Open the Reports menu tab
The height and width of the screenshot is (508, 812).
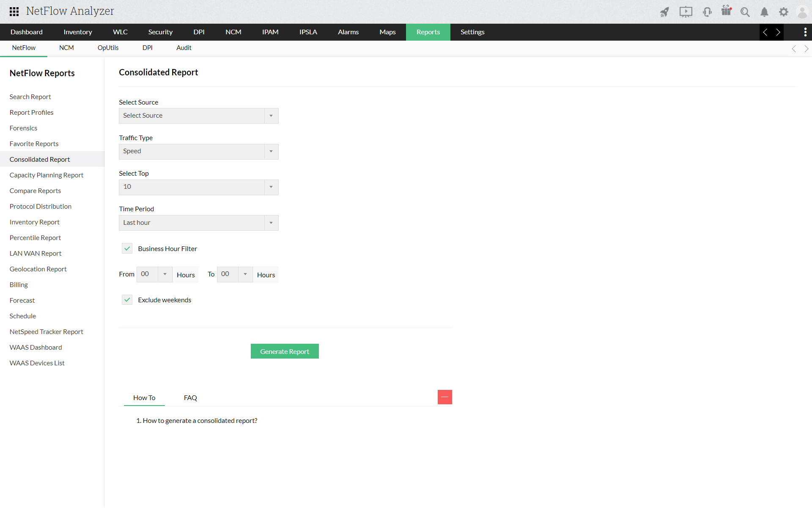pos(428,32)
